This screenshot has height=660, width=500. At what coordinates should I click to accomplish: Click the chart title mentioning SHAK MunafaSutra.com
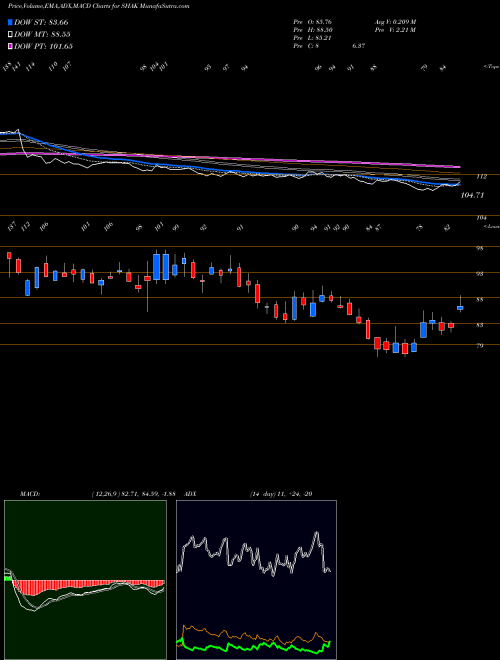[99, 6]
